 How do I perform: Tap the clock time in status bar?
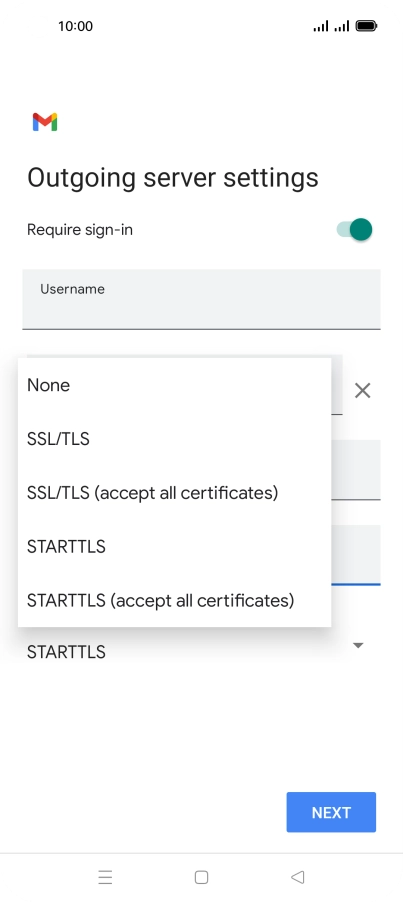(x=75, y=26)
